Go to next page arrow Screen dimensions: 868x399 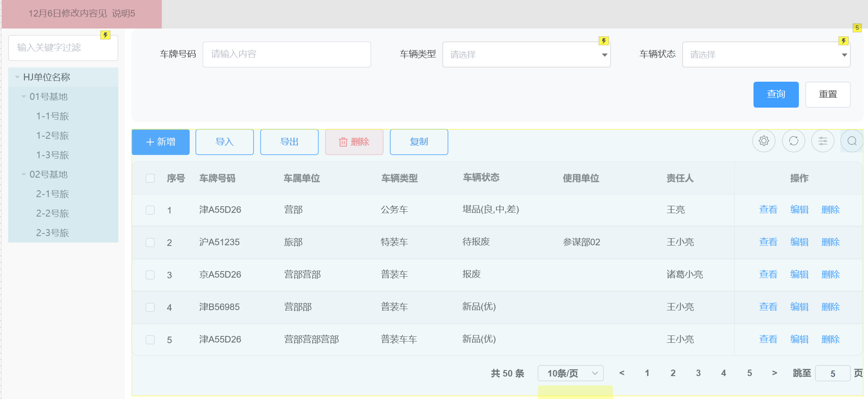(775, 373)
